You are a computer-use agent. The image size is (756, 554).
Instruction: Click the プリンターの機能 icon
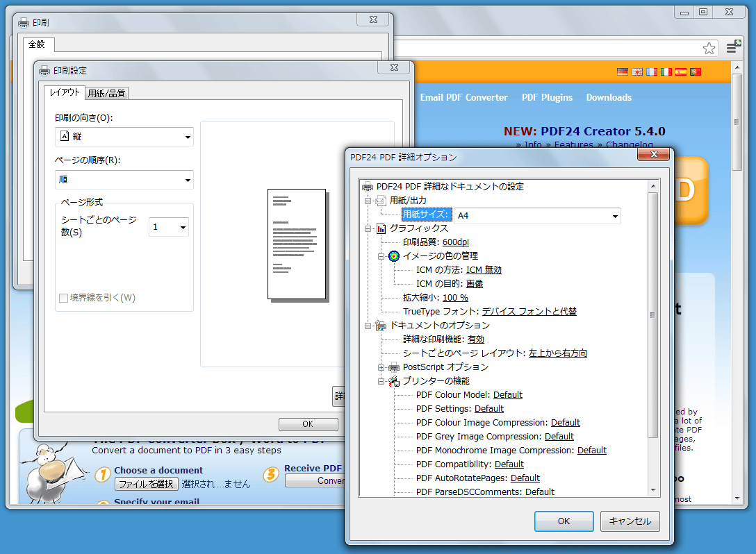[x=394, y=381]
